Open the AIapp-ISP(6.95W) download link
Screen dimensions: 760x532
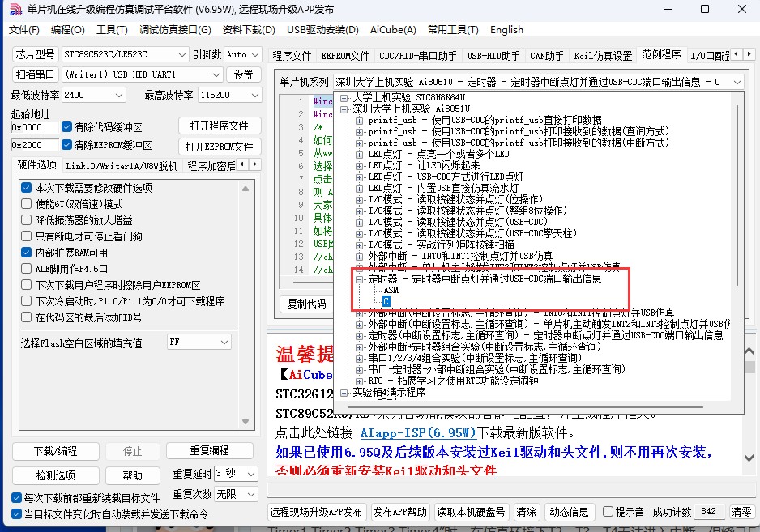[418, 432]
